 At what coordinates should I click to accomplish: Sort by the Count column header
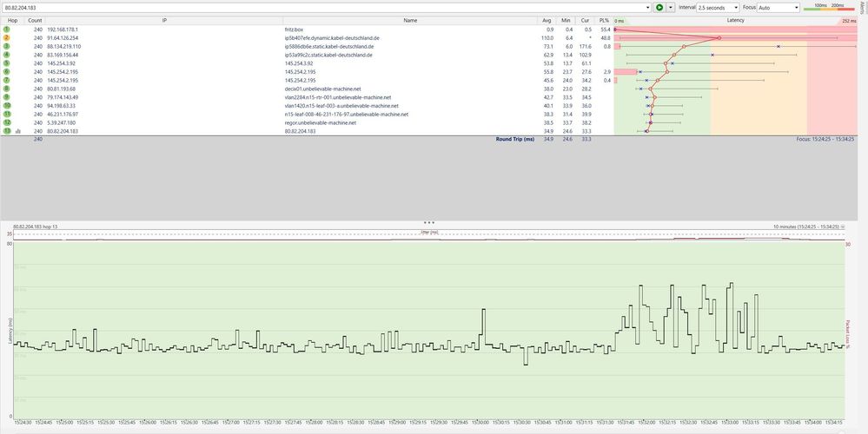pyautogui.click(x=35, y=21)
